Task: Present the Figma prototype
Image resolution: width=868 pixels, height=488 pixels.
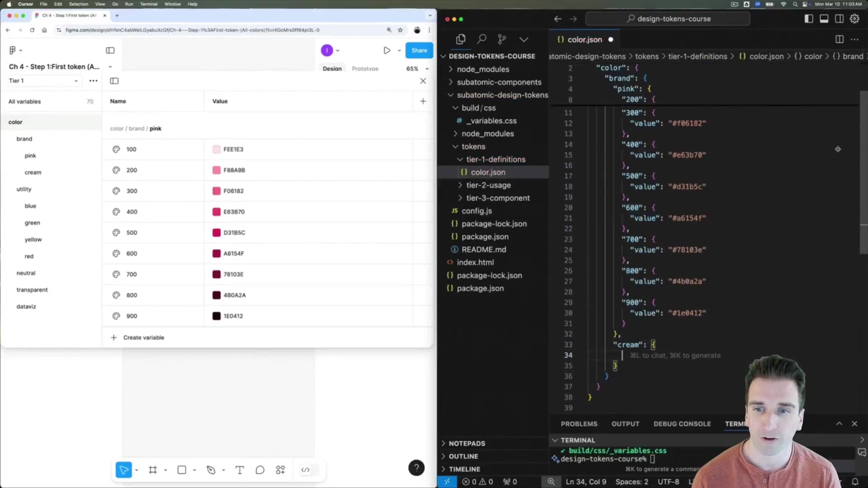Action: click(x=387, y=50)
